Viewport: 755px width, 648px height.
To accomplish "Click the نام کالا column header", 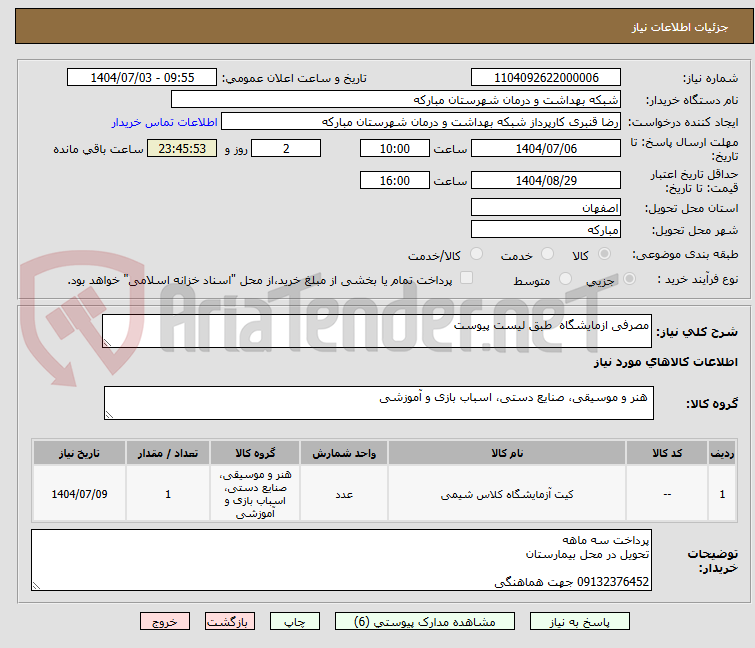I will coord(507,453).
